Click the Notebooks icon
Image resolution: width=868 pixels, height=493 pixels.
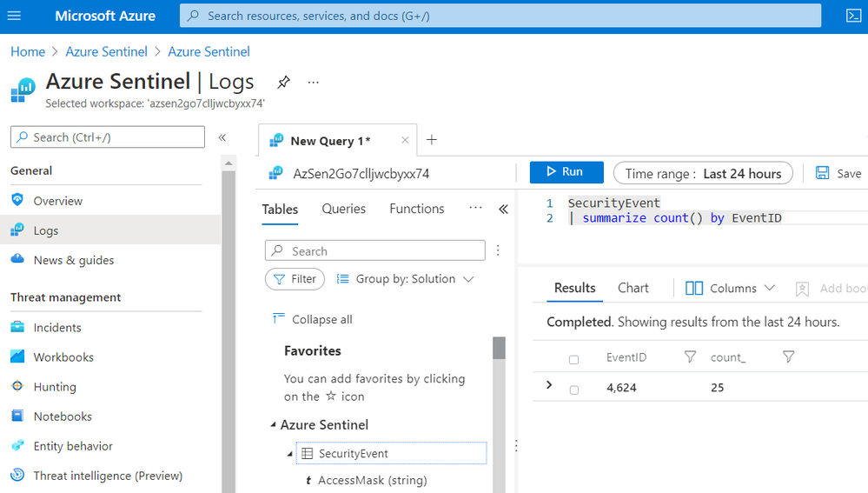[x=17, y=416]
